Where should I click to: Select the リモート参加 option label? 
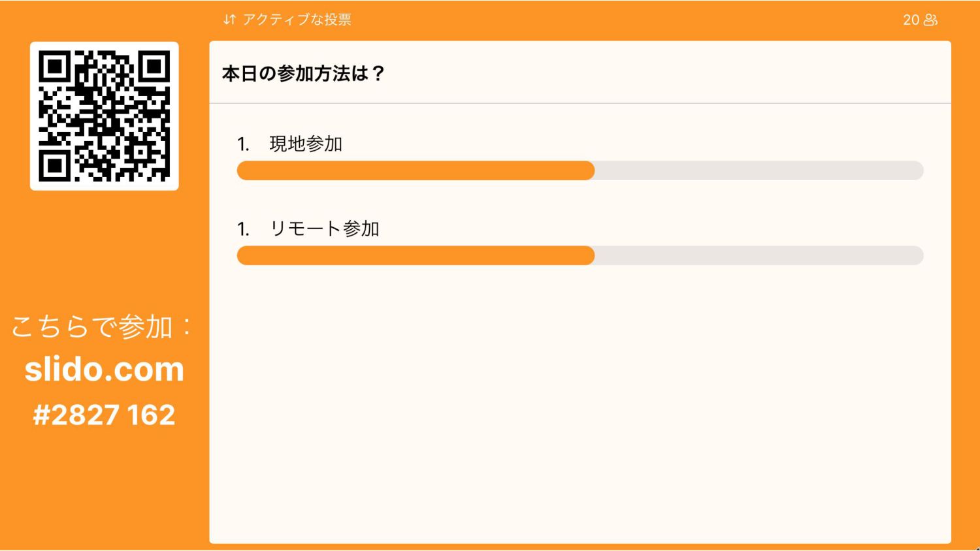tap(324, 228)
